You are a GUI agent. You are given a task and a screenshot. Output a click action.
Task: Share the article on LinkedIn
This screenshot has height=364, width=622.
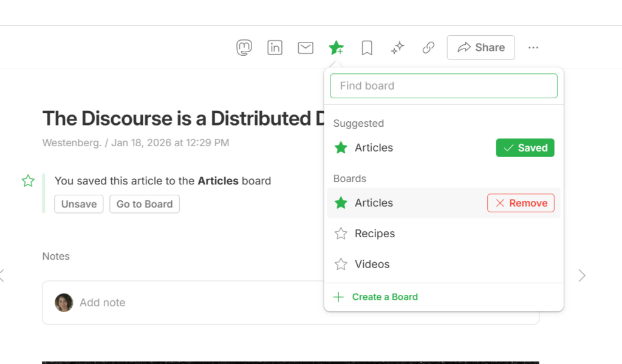275,47
